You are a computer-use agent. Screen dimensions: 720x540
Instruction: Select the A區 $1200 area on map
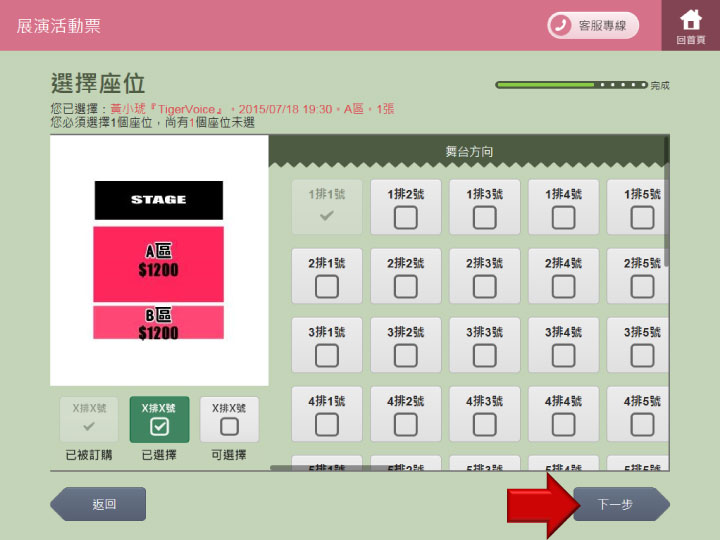coord(158,263)
